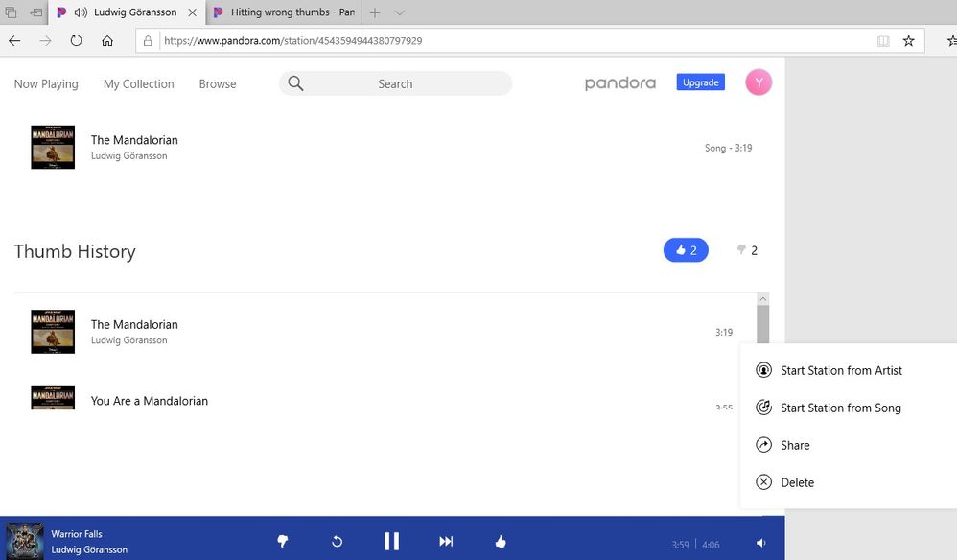Select Start Station from Song
Viewport: 957px width, 560px height.
840,408
